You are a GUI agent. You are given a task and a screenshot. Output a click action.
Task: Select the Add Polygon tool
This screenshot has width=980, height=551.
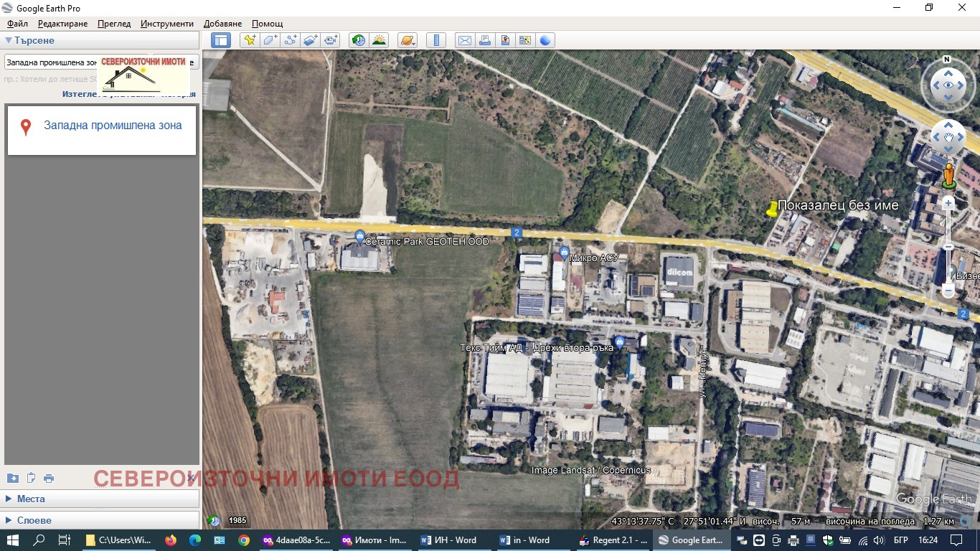270,40
